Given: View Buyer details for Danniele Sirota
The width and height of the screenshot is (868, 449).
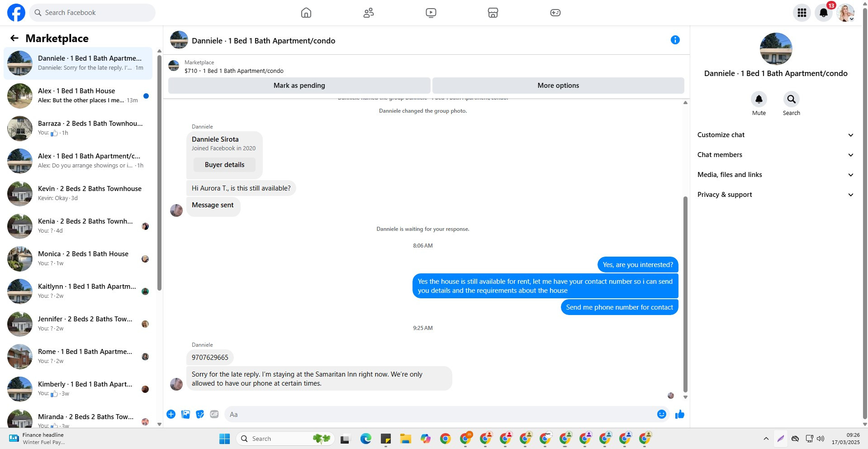Looking at the screenshot, I should [x=224, y=165].
